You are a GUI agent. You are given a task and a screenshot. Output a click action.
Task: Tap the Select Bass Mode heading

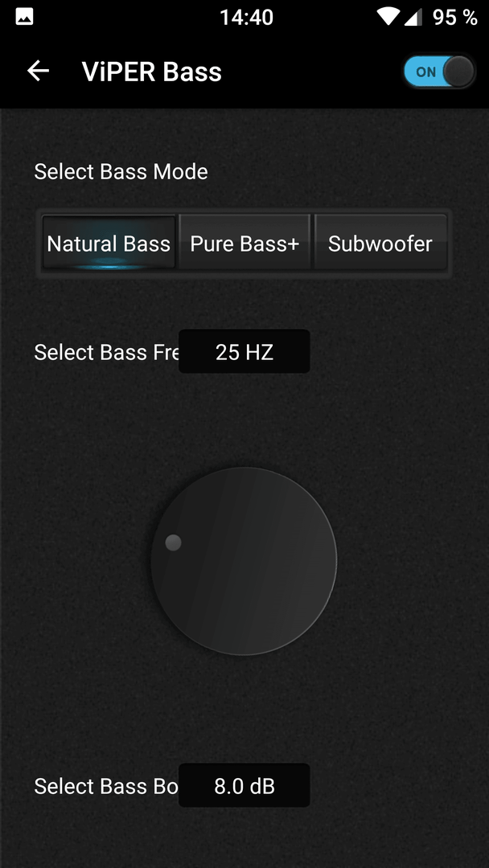click(121, 172)
